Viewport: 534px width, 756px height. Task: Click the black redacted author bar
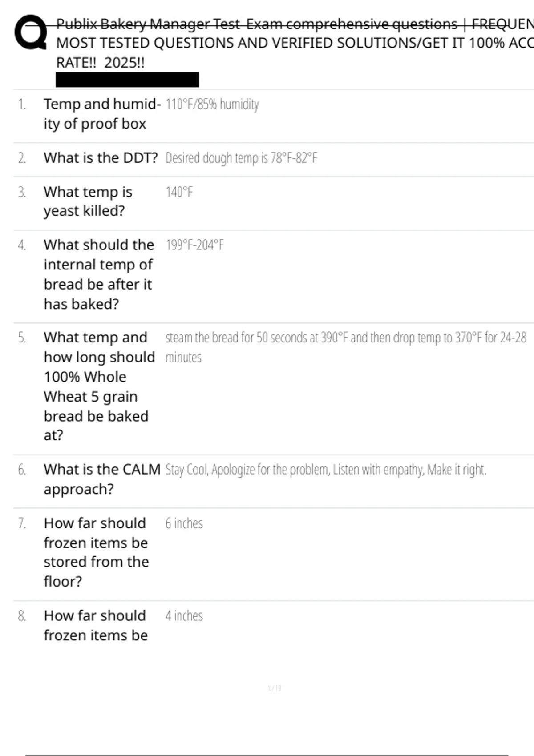tap(127, 80)
